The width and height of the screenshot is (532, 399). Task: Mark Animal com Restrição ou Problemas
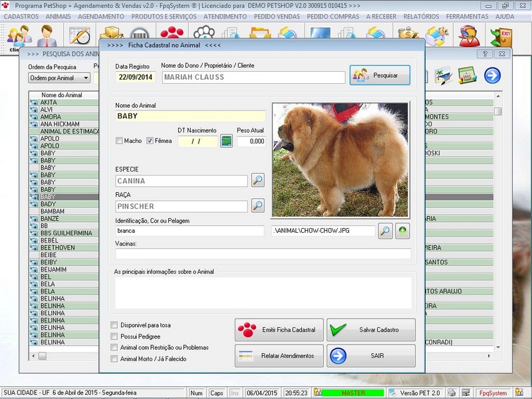114,347
